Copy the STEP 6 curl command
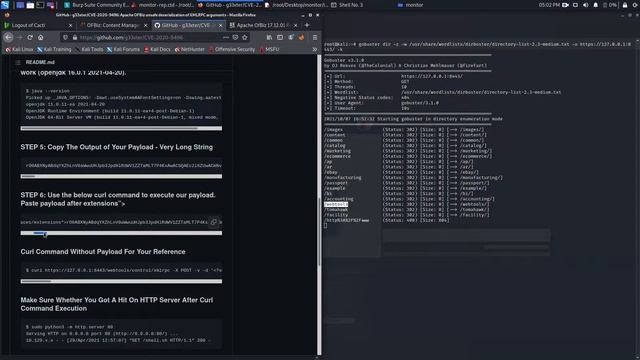The height and width of the screenshot is (360, 640). 213,222
